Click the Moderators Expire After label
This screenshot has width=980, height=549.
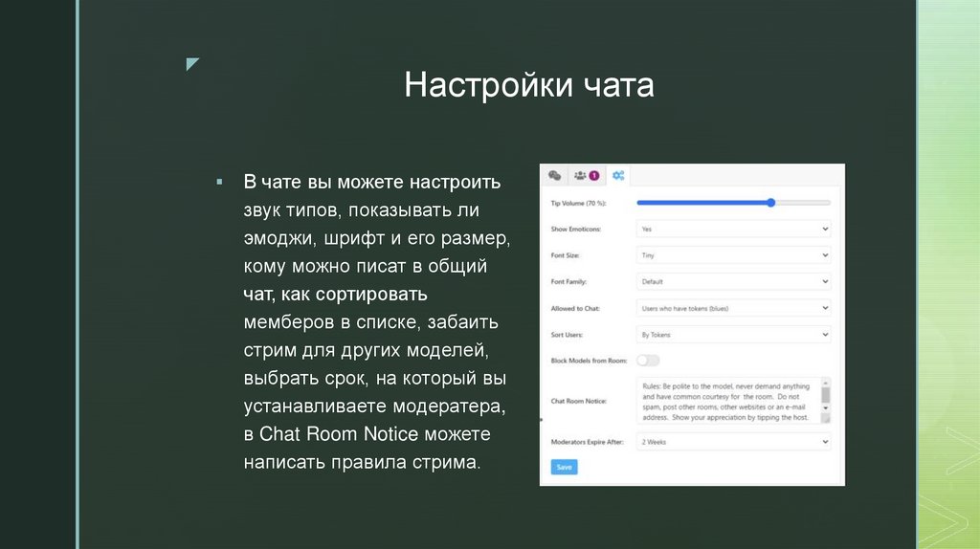[x=587, y=442]
